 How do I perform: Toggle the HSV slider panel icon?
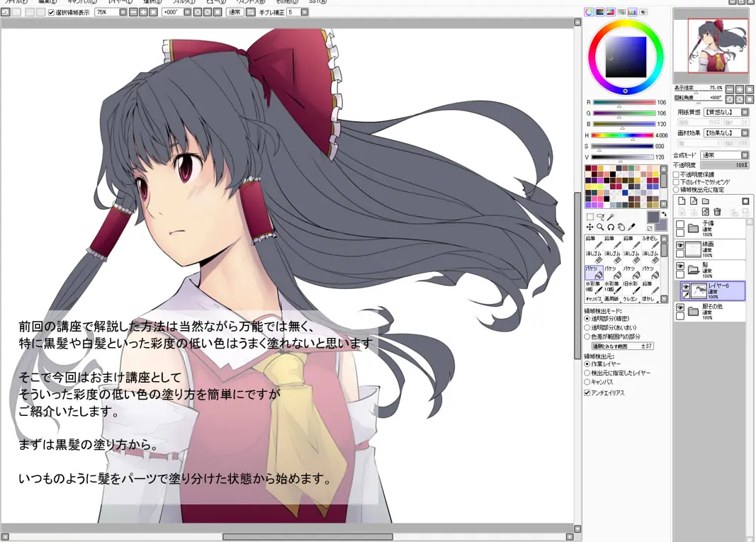pos(611,12)
